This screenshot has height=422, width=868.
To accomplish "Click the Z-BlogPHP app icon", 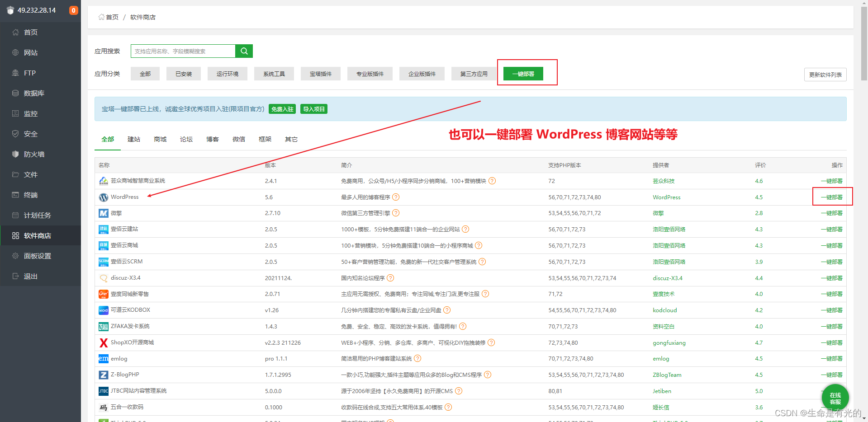I will click(104, 375).
